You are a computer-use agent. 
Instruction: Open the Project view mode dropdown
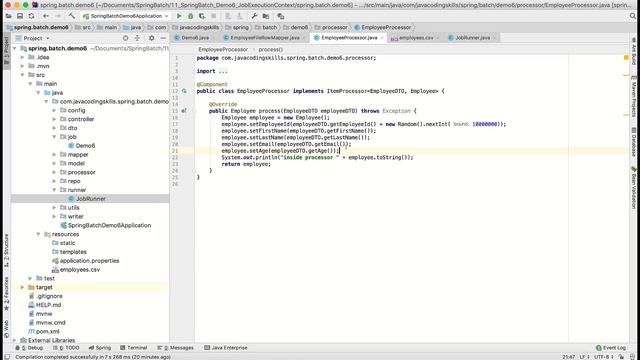33,38
